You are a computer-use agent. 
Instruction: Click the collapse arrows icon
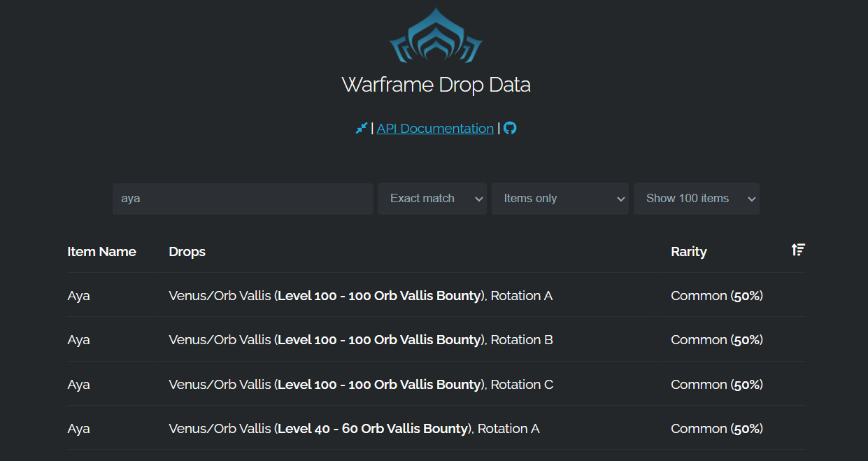click(x=361, y=128)
